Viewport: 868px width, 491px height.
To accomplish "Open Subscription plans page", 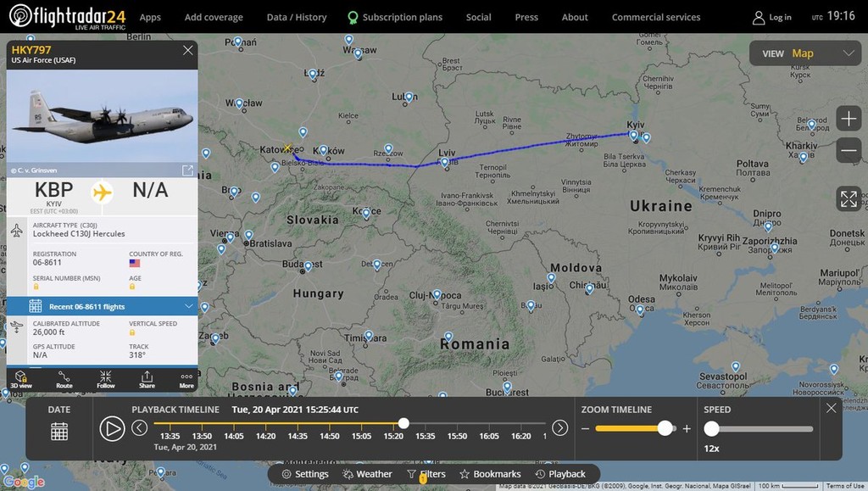I will pyautogui.click(x=395, y=17).
